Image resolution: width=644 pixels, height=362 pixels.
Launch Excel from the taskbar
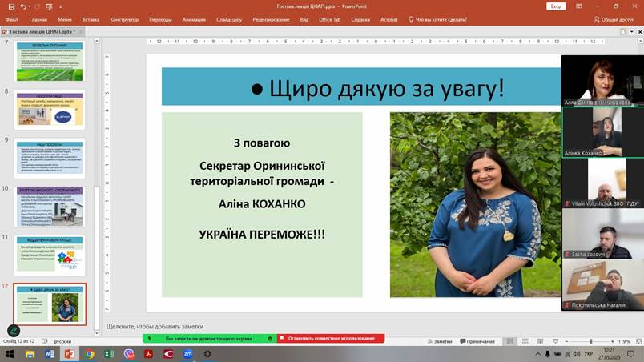pyautogui.click(x=109, y=353)
